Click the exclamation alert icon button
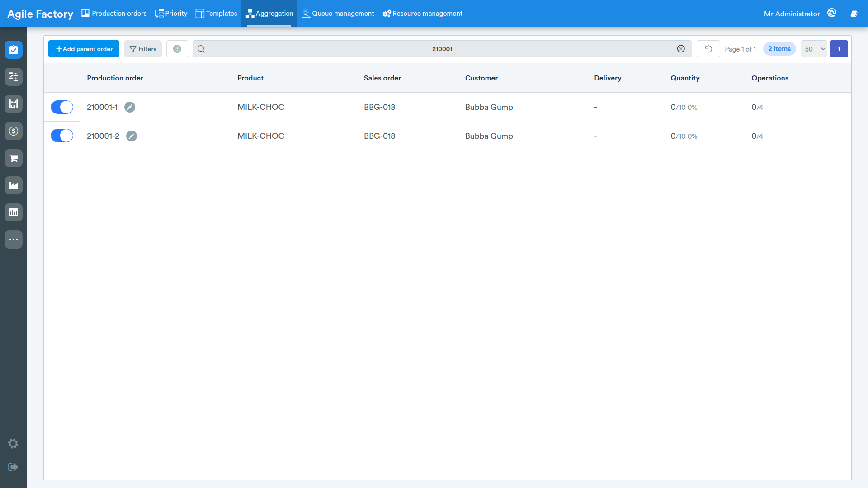Image resolution: width=868 pixels, height=488 pixels. (x=177, y=49)
